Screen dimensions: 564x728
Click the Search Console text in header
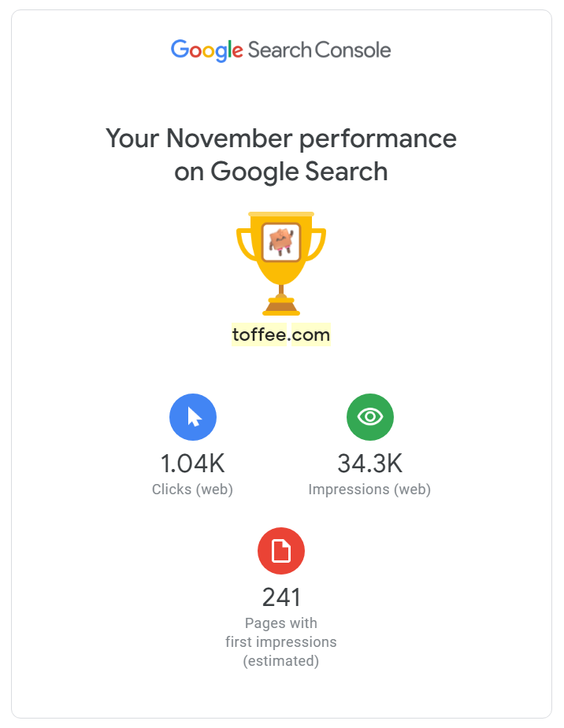[x=320, y=50]
